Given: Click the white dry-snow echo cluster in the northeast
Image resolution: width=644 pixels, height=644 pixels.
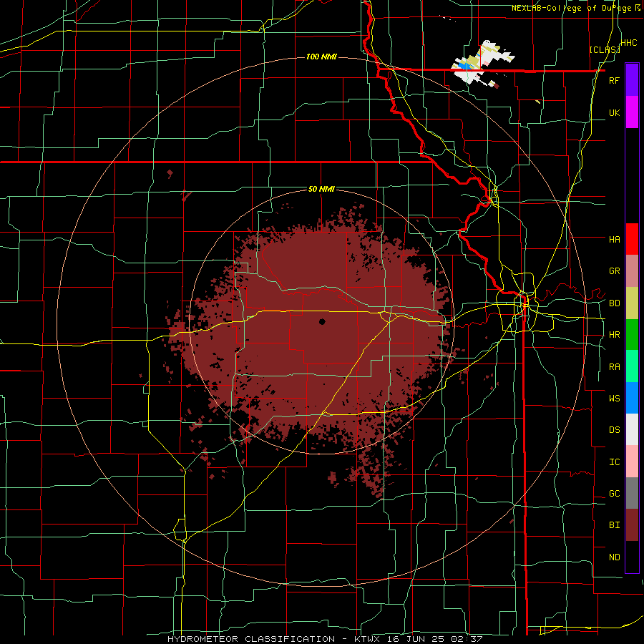Looking at the screenshot, I should (482, 62).
